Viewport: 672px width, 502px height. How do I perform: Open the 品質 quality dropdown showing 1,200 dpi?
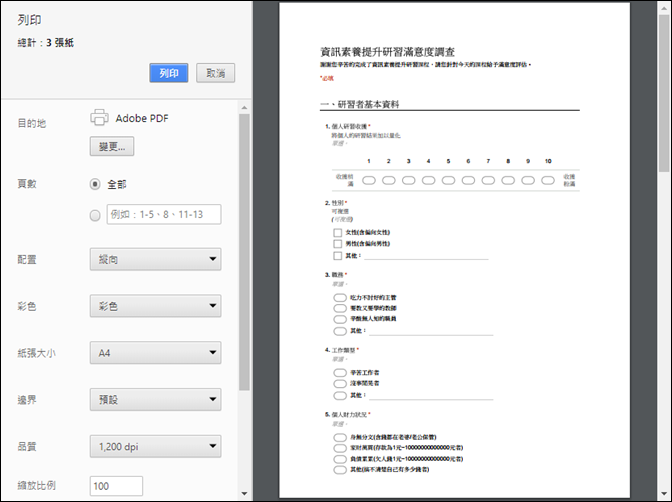coord(156,446)
